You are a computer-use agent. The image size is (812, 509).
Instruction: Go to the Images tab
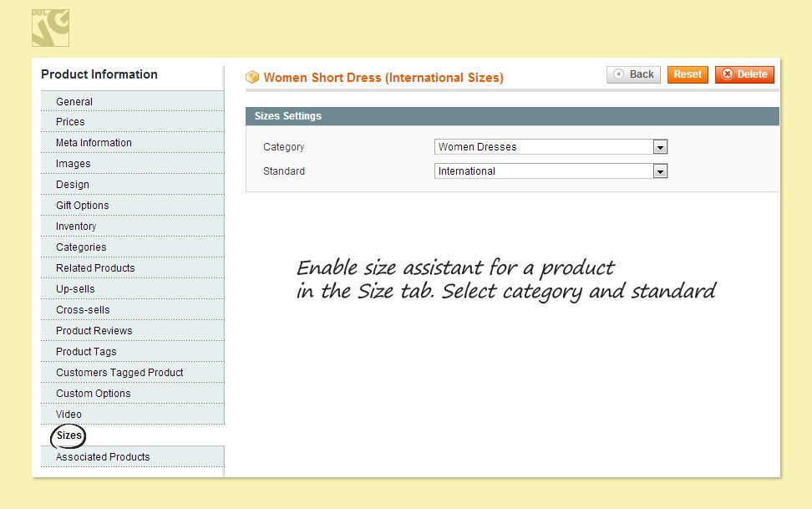(x=73, y=164)
